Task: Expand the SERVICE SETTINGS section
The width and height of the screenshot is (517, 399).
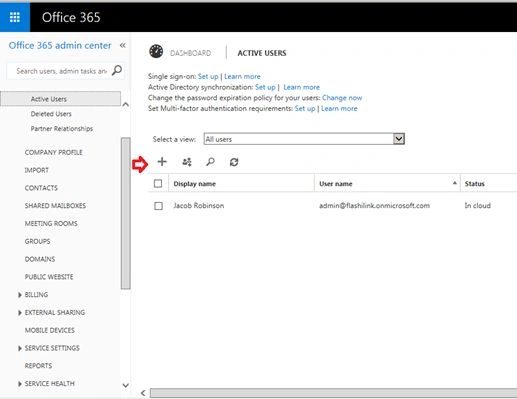Action: click(x=20, y=348)
